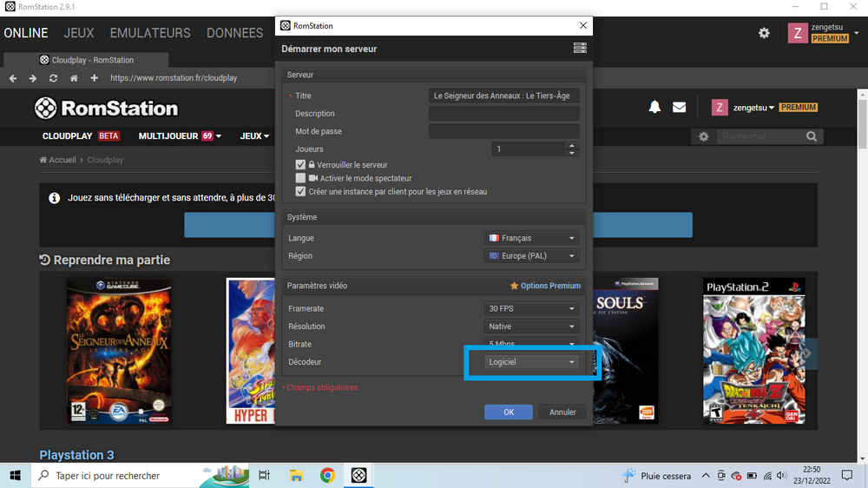Image resolution: width=868 pixels, height=488 pixels.
Task: Open the volume tray icon
Action: [782, 475]
